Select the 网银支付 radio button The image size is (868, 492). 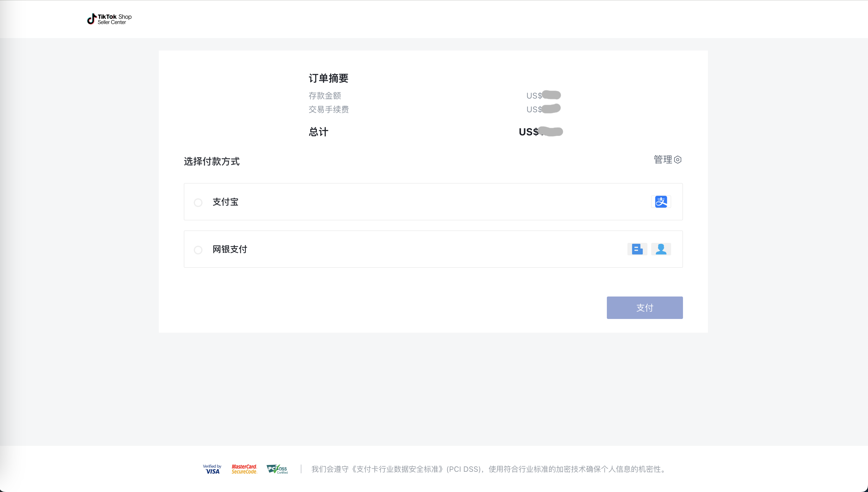tap(198, 250)
